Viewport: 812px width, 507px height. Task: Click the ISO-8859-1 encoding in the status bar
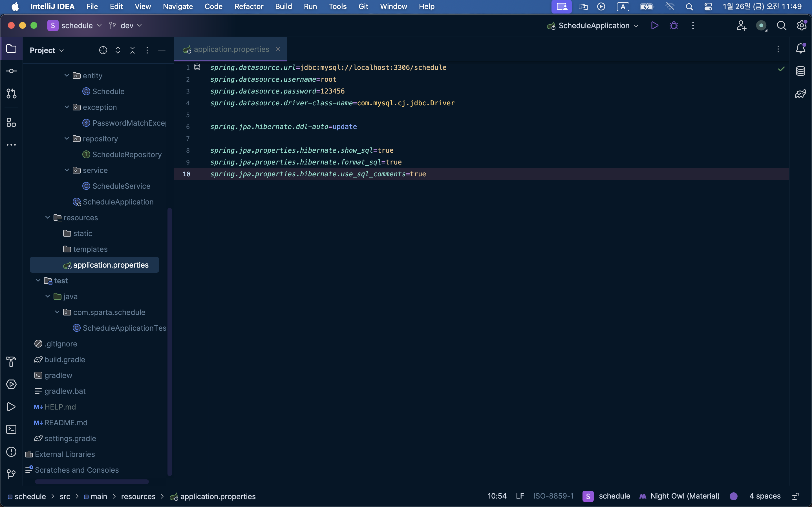click(553, 496)
